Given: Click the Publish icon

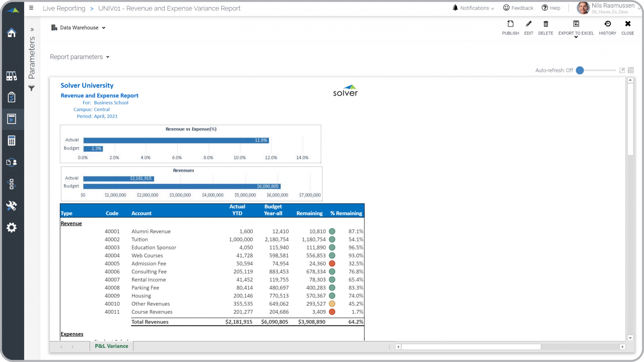Looking at the screenshot, I should coord(510,24).
